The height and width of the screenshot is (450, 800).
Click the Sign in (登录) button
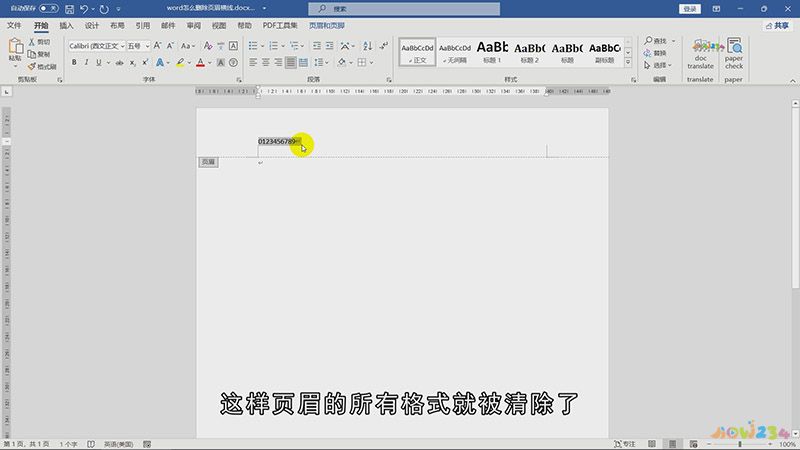point(690,9)
